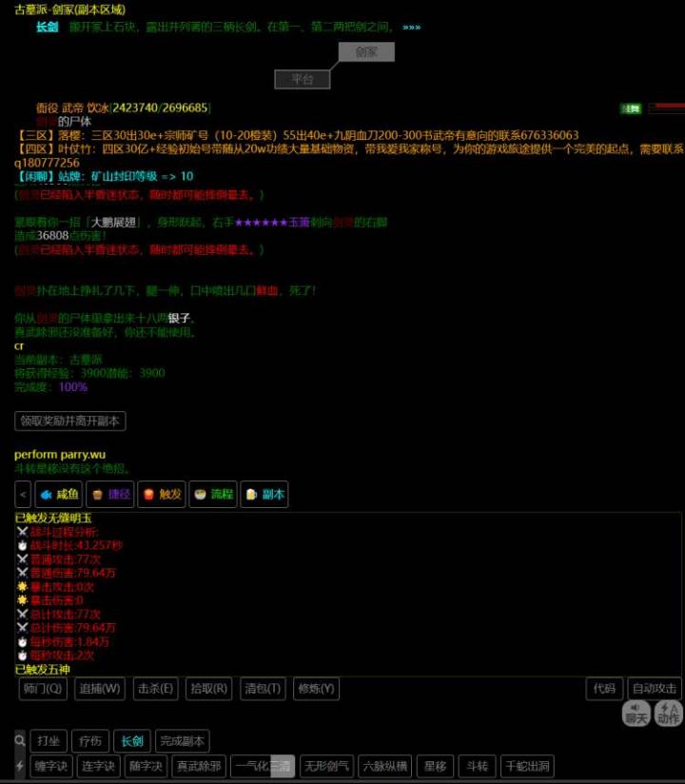
Task: Use the 一气化三清 skill on cooldown
Action: (263, 766)
